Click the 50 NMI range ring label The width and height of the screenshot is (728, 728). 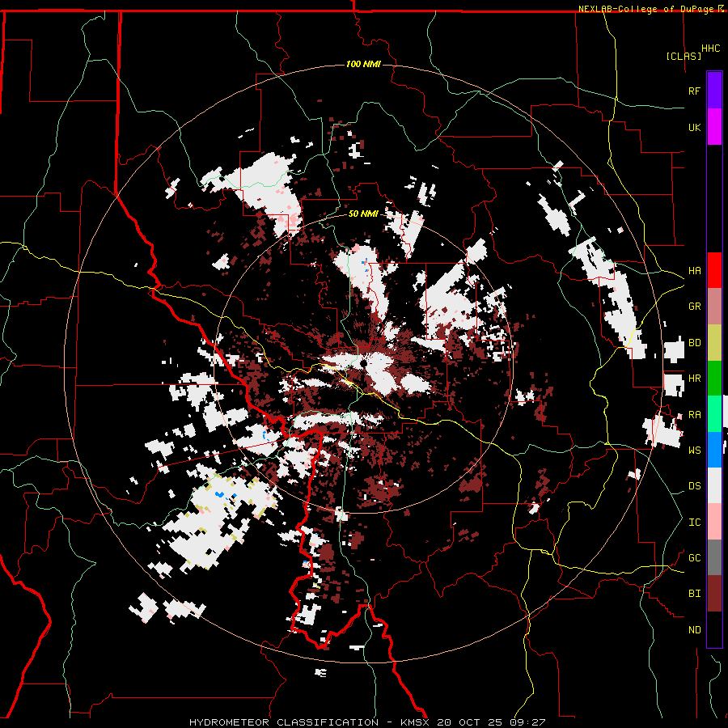[x=363, y=214]
